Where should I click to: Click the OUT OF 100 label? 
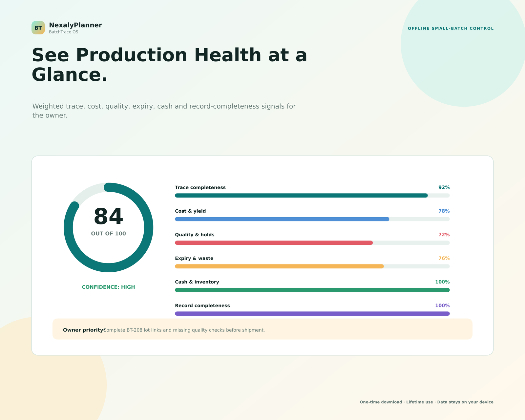[108, 234]
